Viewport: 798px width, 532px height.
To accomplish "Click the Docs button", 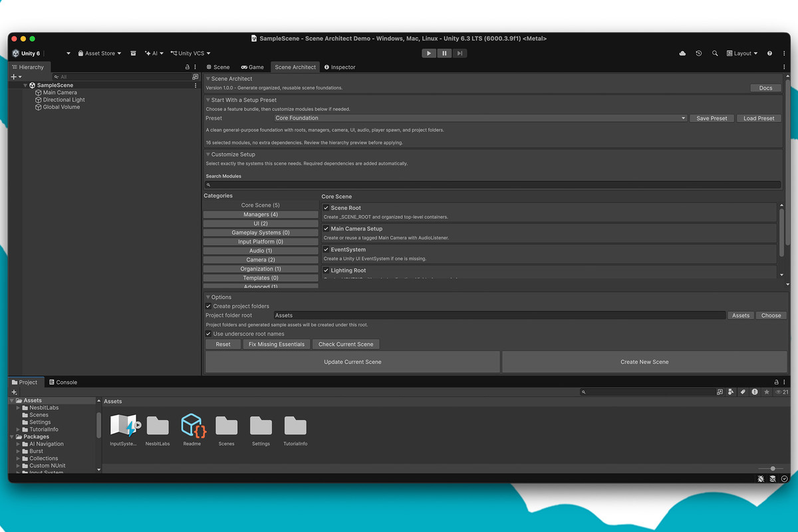I will [765, 88].
